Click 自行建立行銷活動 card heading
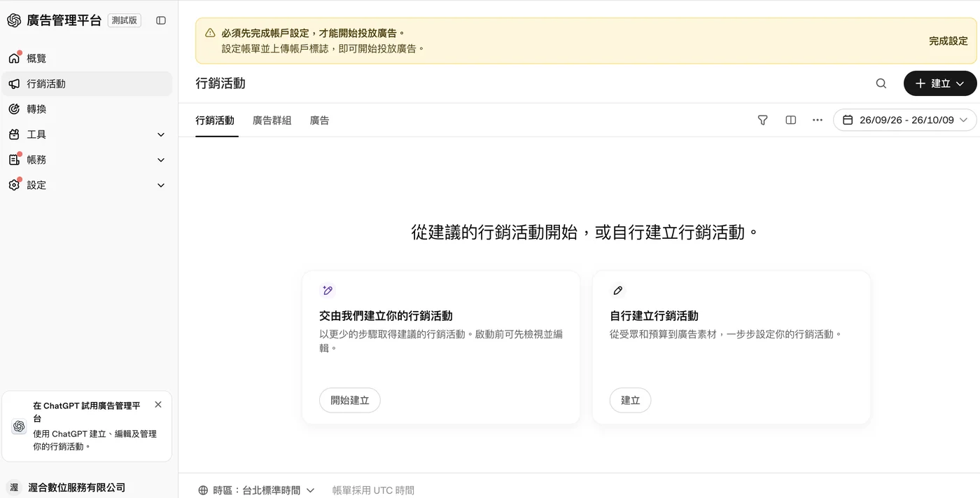The height and width of the screenshot is (498, 980). 654,316
